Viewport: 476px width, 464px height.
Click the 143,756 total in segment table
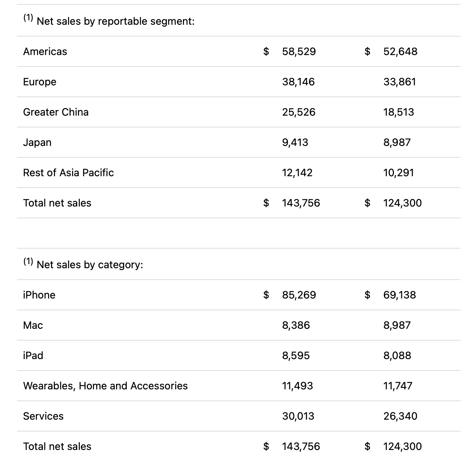coord(301,203)
